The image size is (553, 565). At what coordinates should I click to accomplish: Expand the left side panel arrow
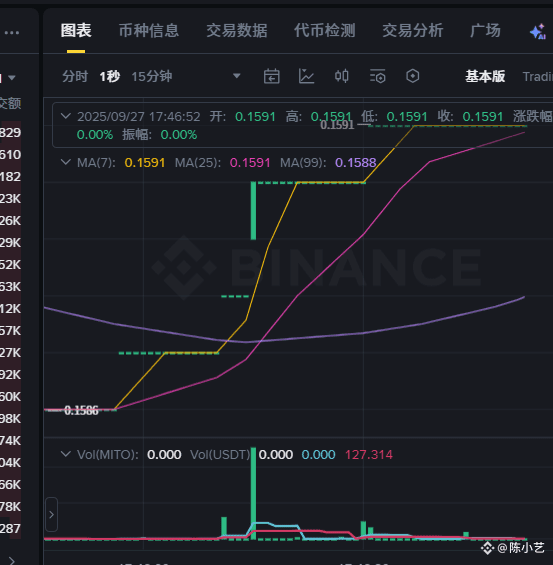(x=51, y=515)
